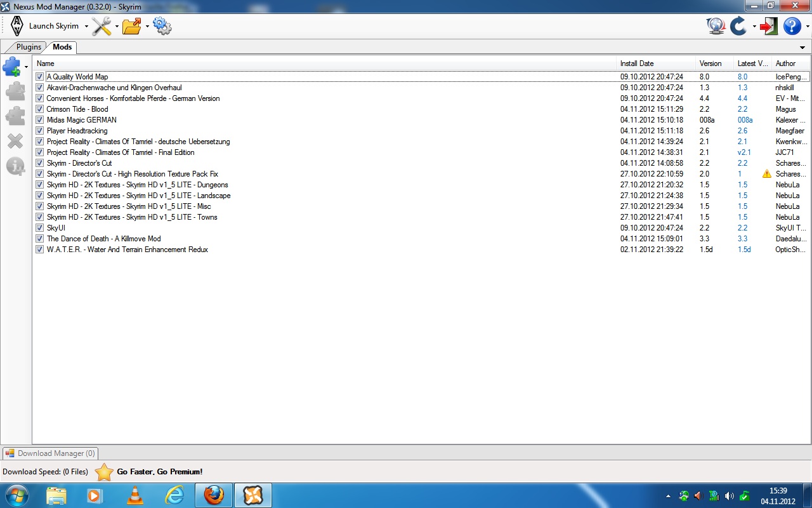Disable the Player Headtracking mod checkbox
The height and width of the screenshot is (508, 812).
coord(40,131)
